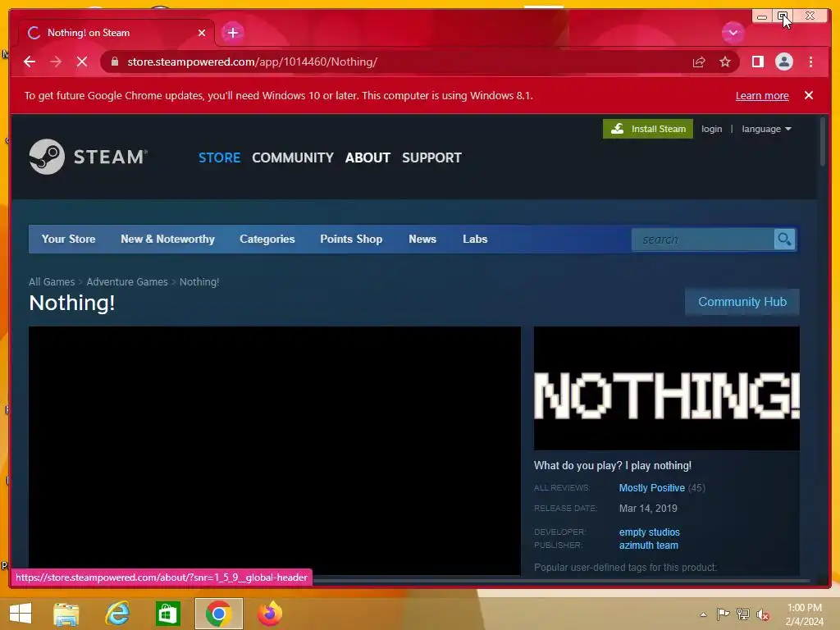Open the Points Shop tab
The image size is (840, 630).
point(351,239)
